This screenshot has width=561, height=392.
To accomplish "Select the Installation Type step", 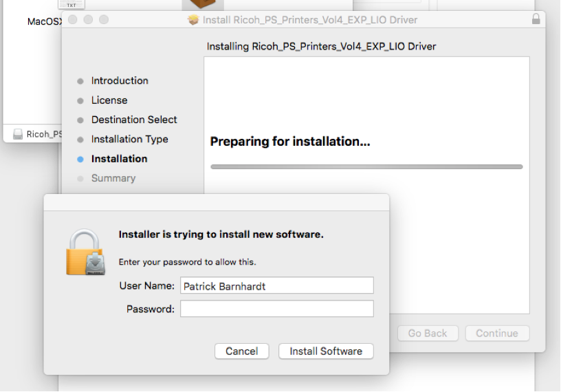I will coord(129,139).
